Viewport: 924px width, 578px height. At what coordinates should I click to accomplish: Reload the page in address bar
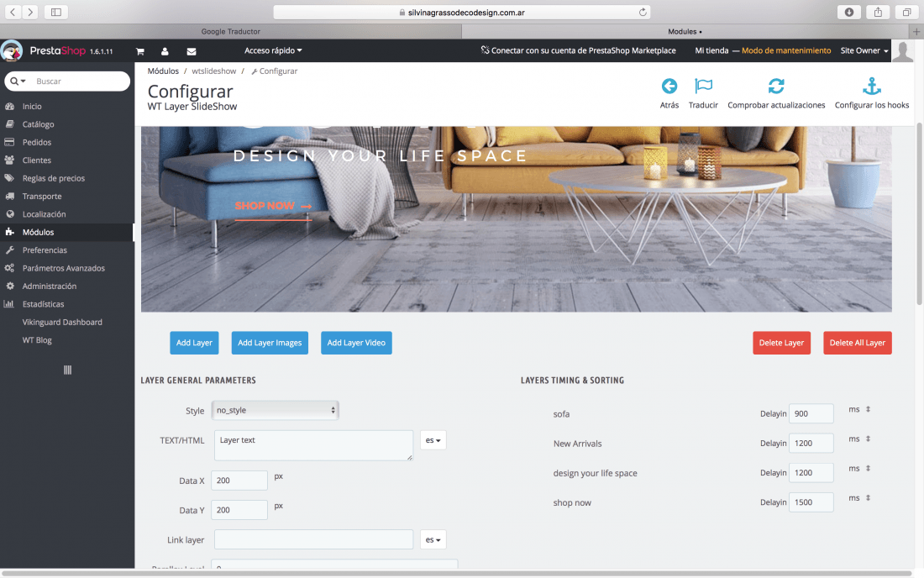point(643,12)
